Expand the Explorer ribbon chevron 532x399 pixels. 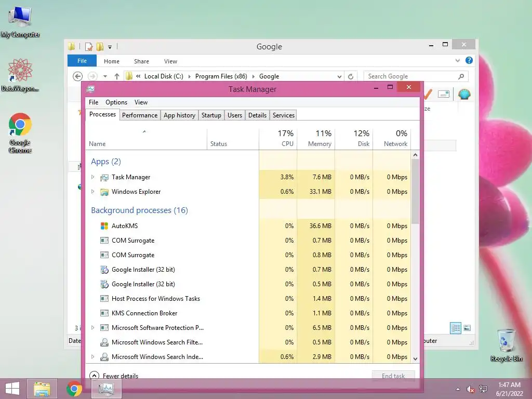click(457, 60)
